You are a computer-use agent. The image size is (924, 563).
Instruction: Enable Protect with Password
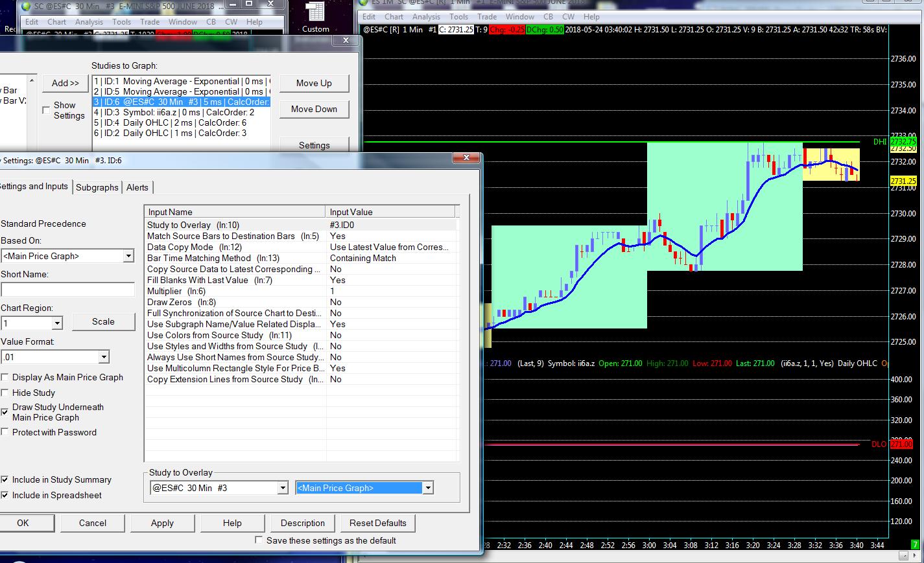[x=5, y=432]
